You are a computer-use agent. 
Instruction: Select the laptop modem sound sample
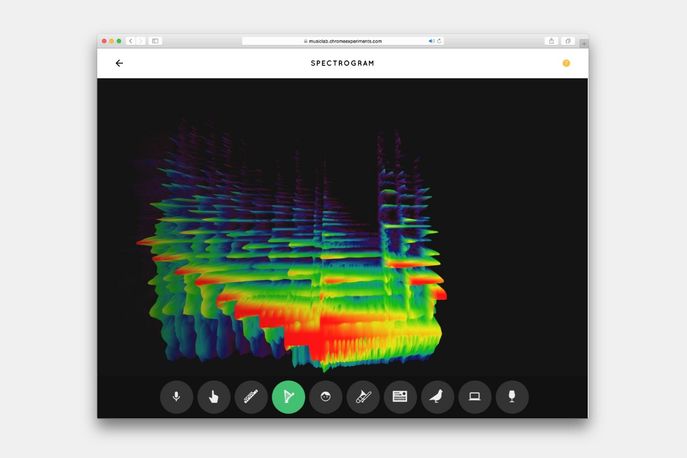coord(475,397)
